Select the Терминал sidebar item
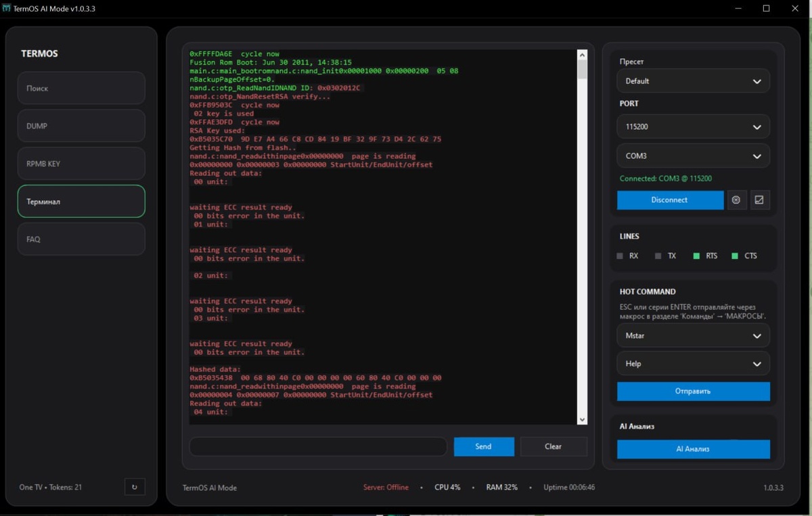812x516 pixels. tap(81, 202)
